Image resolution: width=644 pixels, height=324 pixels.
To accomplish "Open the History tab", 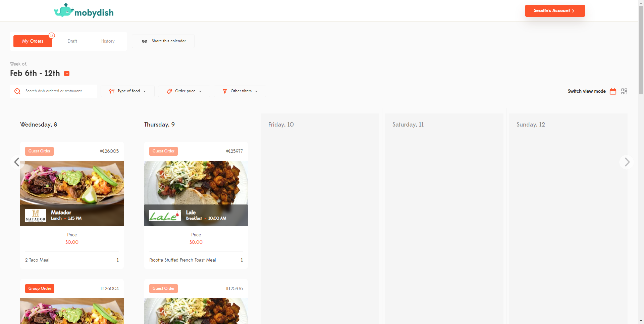I will pos(108,41).
